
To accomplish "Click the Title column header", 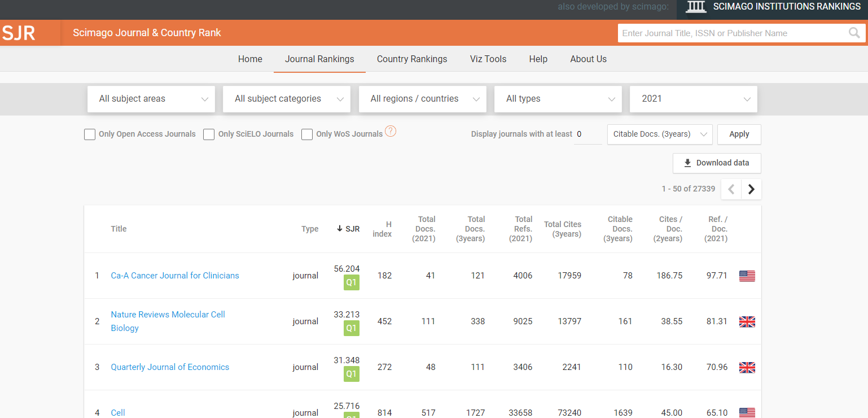I will (119, 229).
